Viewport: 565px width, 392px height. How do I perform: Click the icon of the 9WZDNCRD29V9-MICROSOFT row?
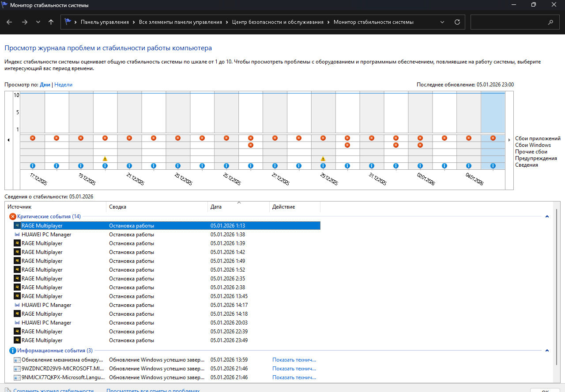click(17, 369)
